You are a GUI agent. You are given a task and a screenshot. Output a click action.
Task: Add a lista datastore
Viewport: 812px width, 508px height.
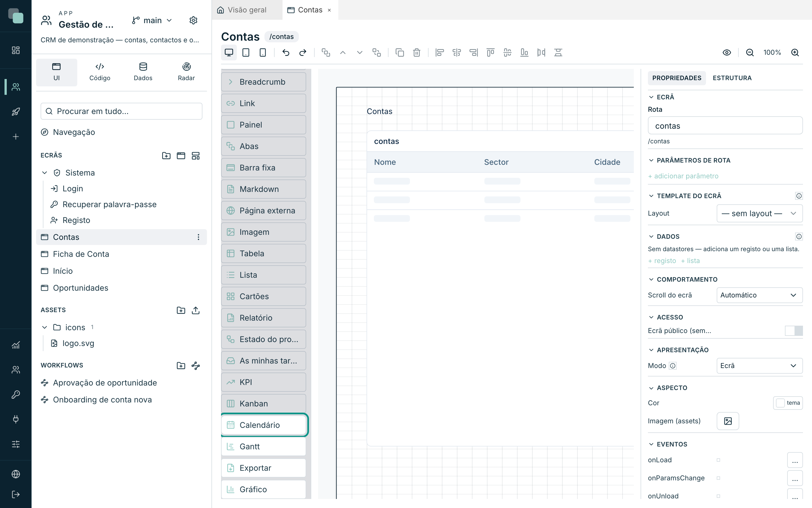(x=690, y=261)
